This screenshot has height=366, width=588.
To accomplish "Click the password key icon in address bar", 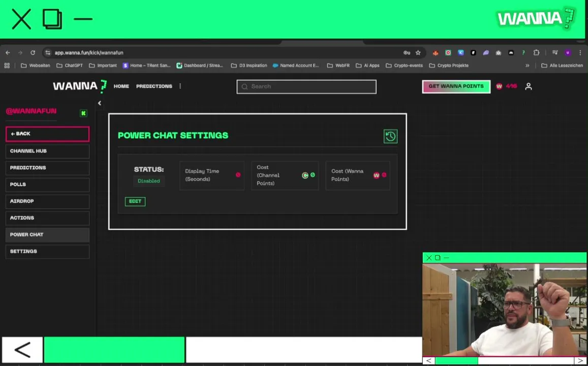I will click(407, 53).
